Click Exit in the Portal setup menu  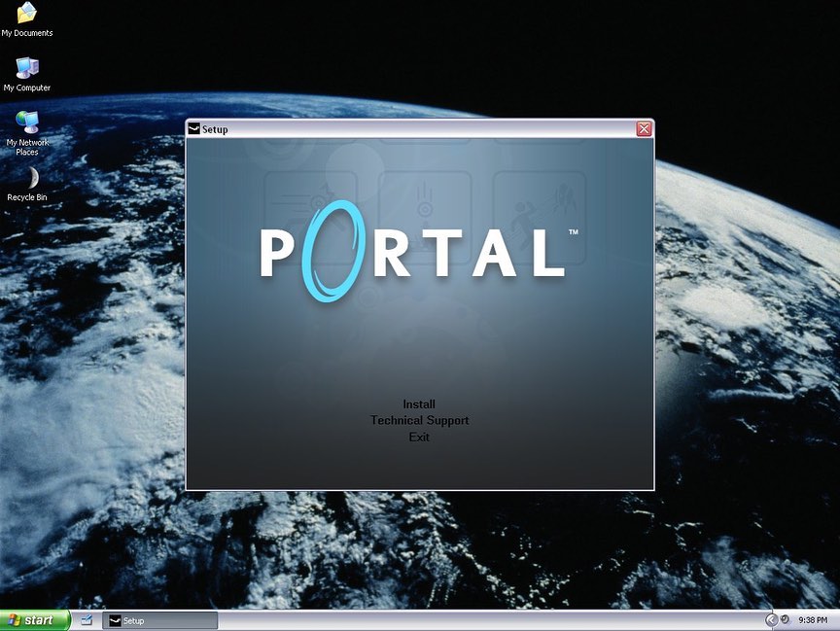tap(419, 438)
